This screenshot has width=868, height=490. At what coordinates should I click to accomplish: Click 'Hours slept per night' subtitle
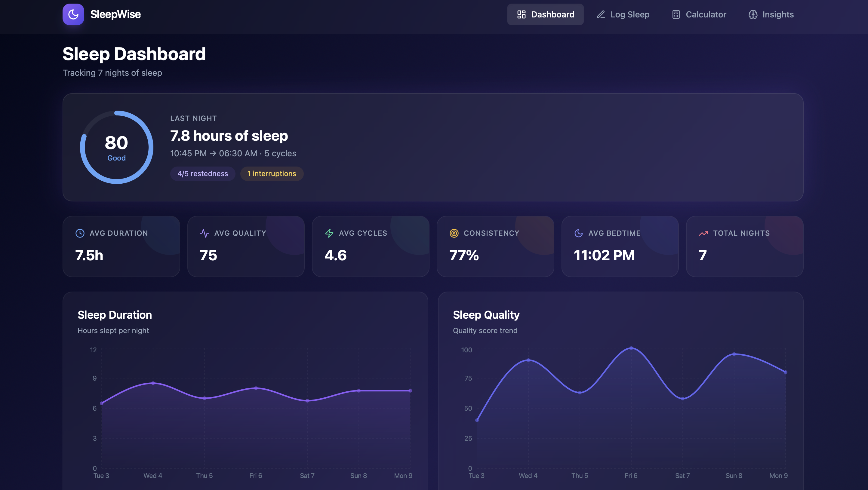113,331
